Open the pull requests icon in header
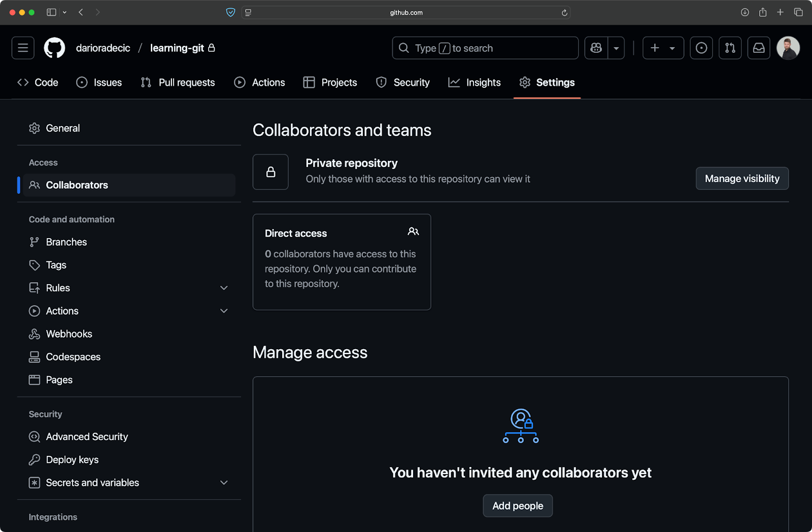 (730, 48)
